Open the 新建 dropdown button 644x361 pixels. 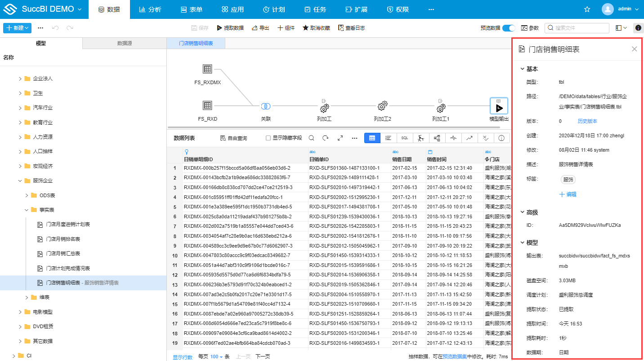17,28
